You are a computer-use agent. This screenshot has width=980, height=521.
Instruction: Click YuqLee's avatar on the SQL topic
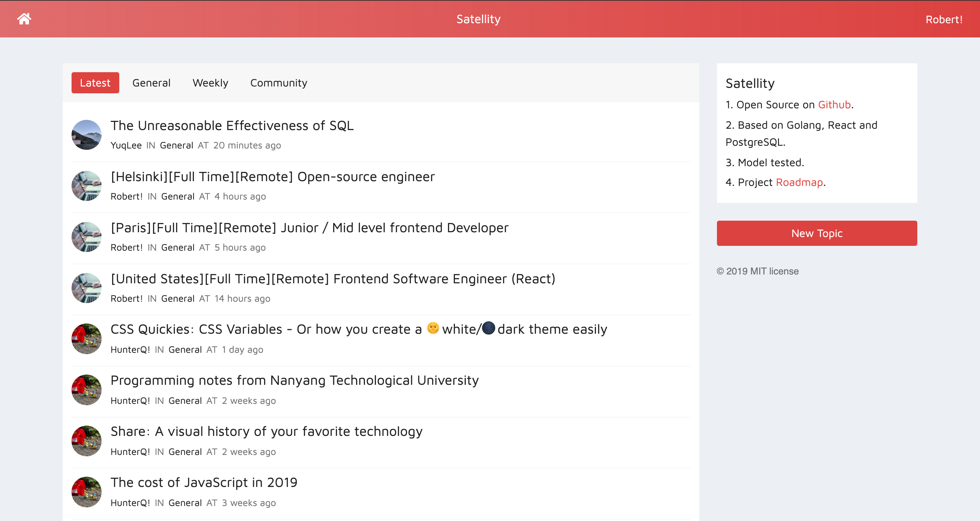tap(86, 135)
